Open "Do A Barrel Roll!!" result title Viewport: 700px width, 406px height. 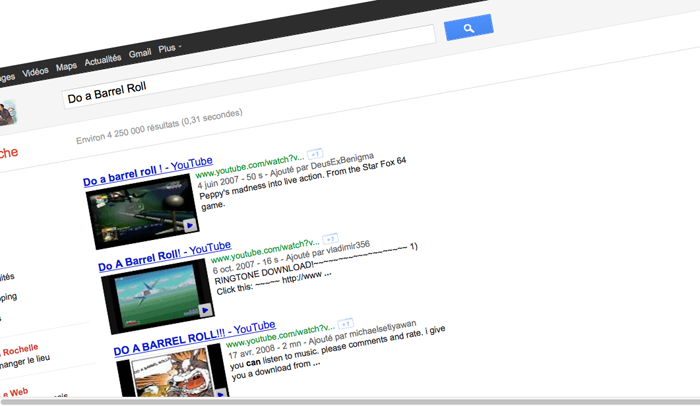(x=164, y=257)
